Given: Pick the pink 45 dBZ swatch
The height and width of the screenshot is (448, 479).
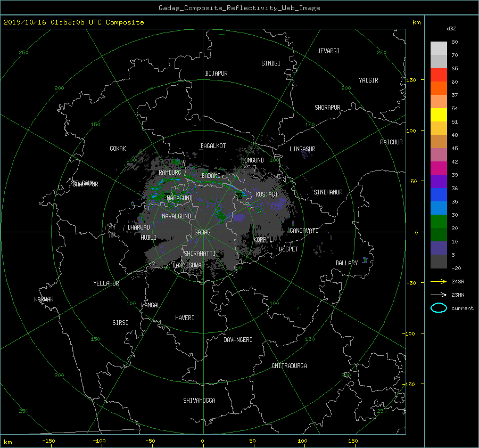Looking at the screenshot, I should [x=439, y=154].
